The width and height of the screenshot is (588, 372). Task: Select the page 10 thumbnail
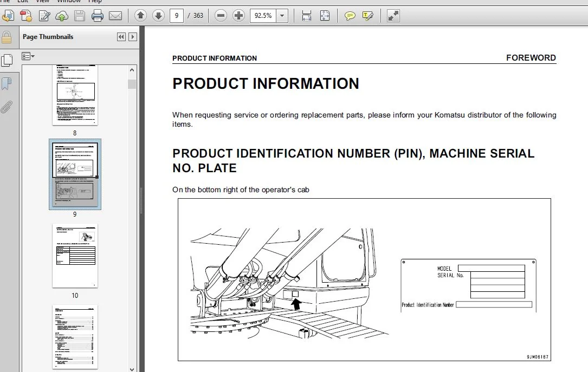75,256
